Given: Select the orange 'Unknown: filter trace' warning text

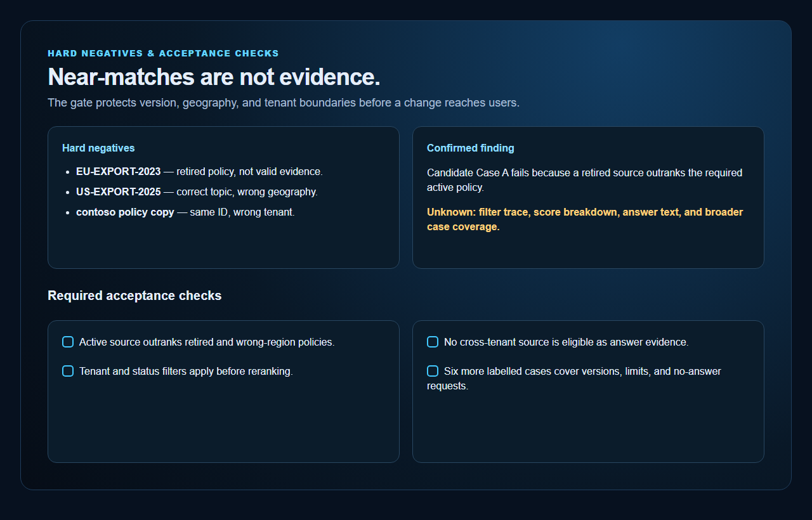Looking at the screenshot, I should [585, 219].
